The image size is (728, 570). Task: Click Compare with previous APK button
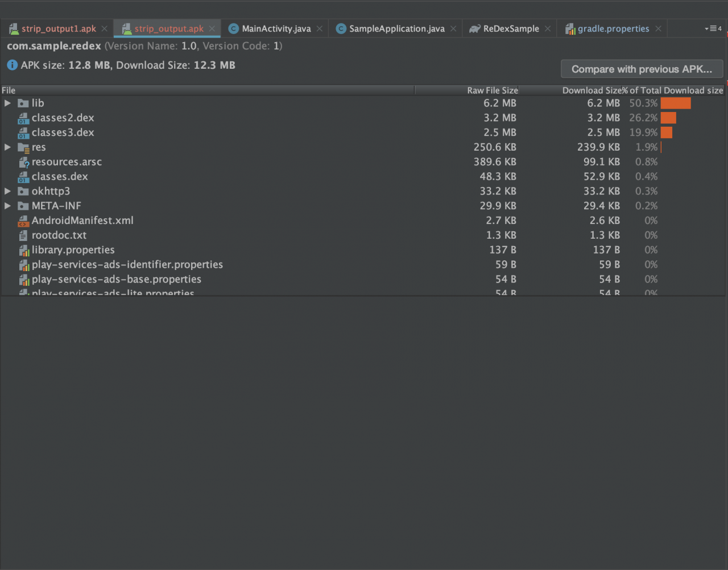tap(642, 69)
